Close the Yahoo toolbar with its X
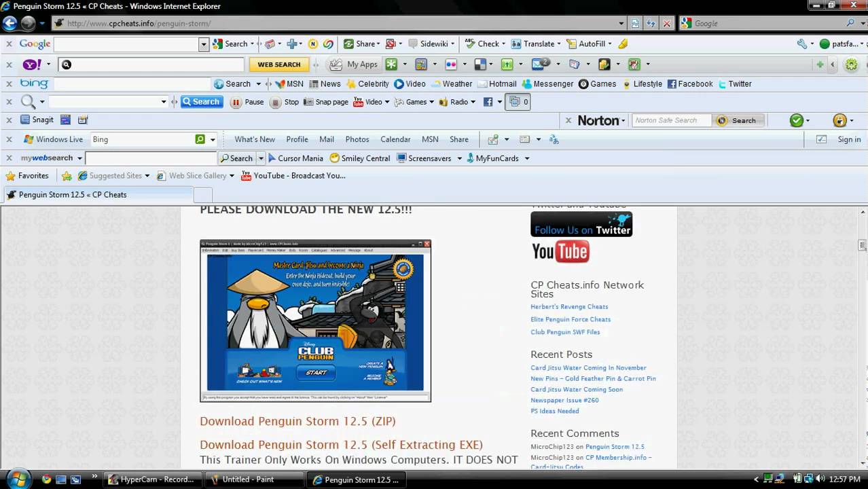The height and width of the screenshot is (489, 868). click(9, 65)
